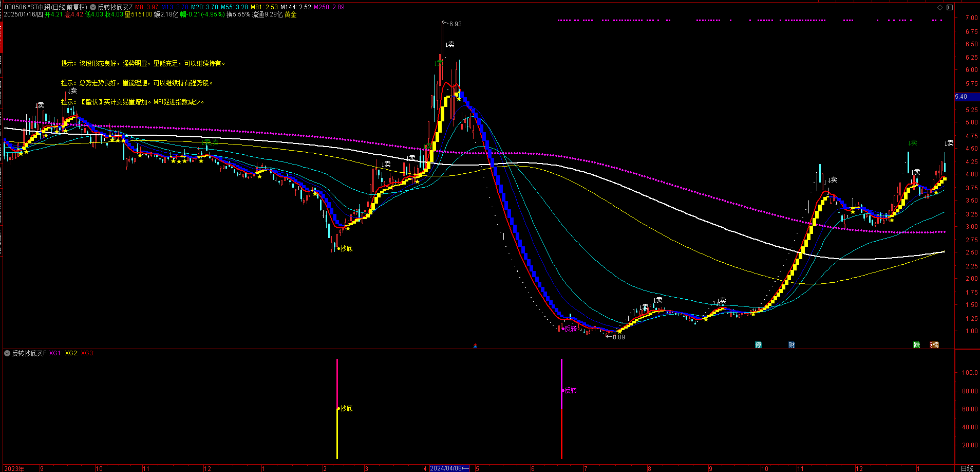Click the 100.0 label on indicator axis

tap(970, 373)
